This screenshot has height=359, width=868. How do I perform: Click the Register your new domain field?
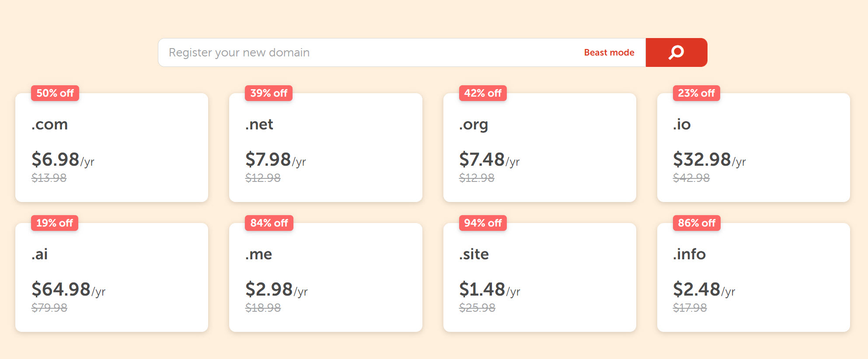(x=350, y=52)
